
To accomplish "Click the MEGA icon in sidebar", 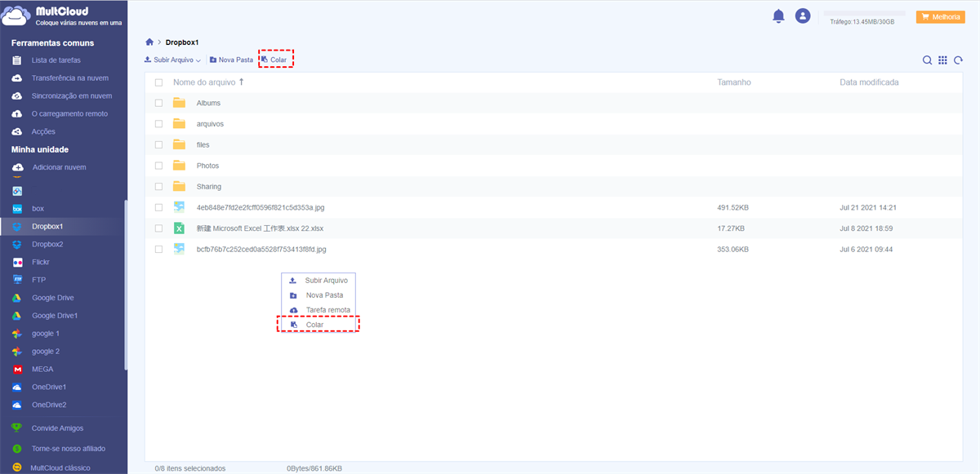I will pyautogui.click(x=16, y=369).
